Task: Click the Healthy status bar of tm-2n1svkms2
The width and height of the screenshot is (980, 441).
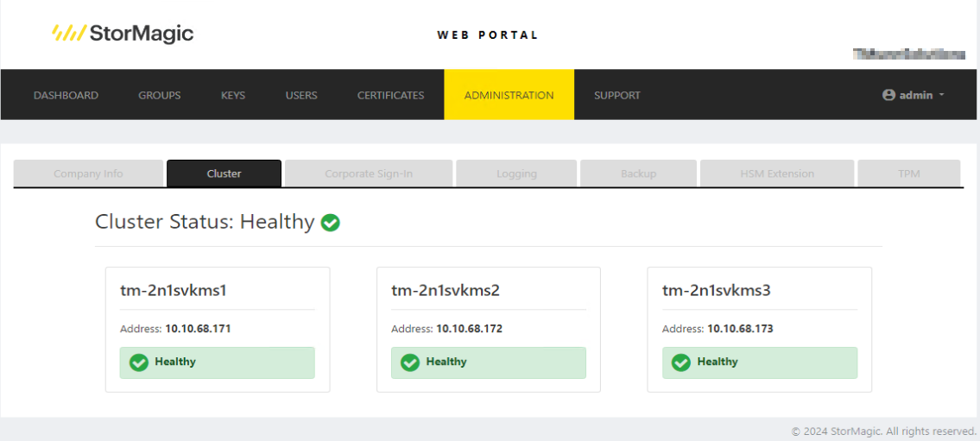Action: point(489,363)
